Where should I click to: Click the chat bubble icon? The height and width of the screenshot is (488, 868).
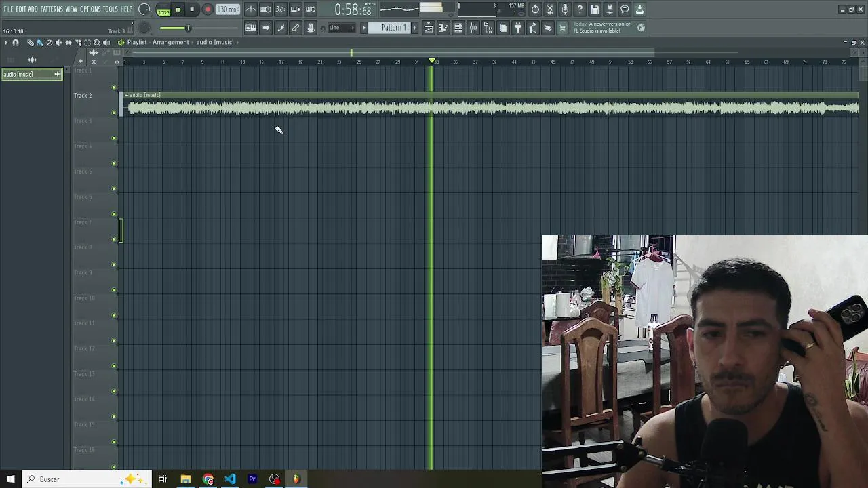click(625, 9)
